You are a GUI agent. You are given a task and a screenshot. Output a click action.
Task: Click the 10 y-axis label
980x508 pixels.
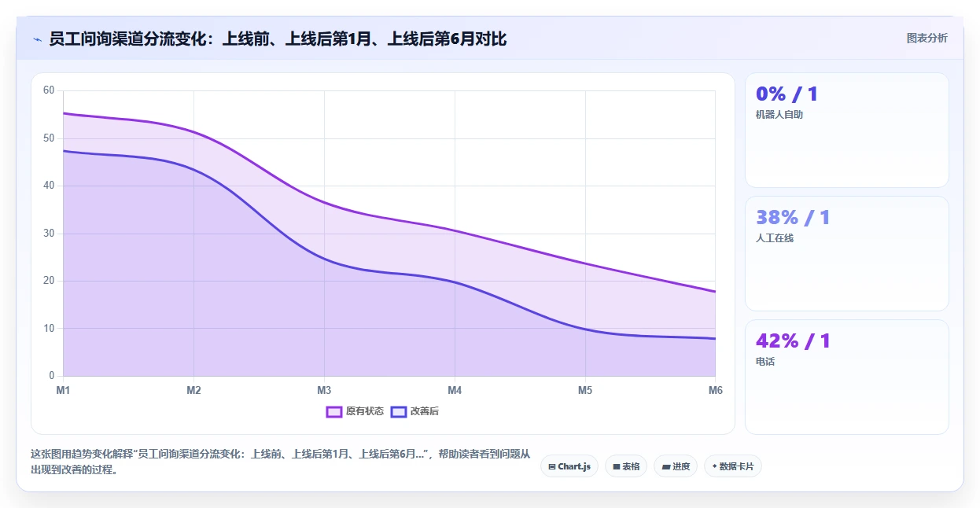click(49, 329)
